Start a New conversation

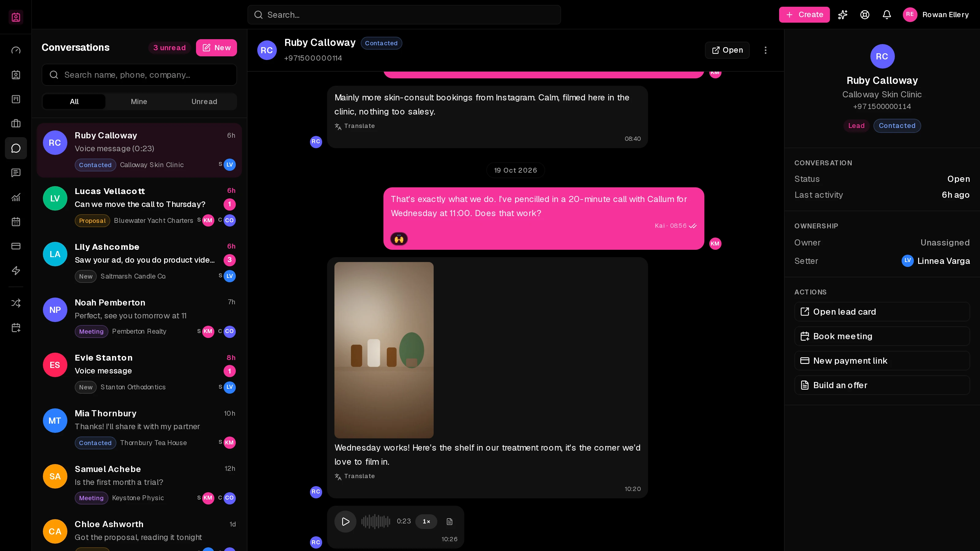217,47
